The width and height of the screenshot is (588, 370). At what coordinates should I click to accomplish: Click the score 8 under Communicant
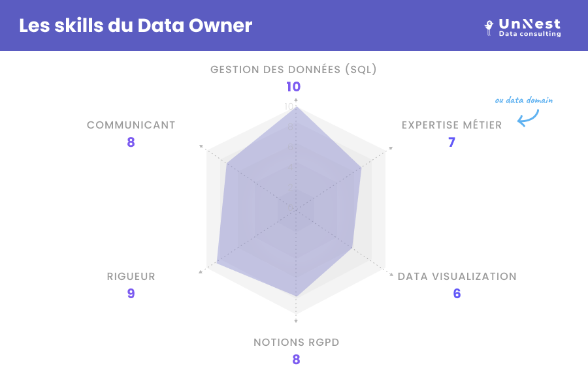click(131, 142)
